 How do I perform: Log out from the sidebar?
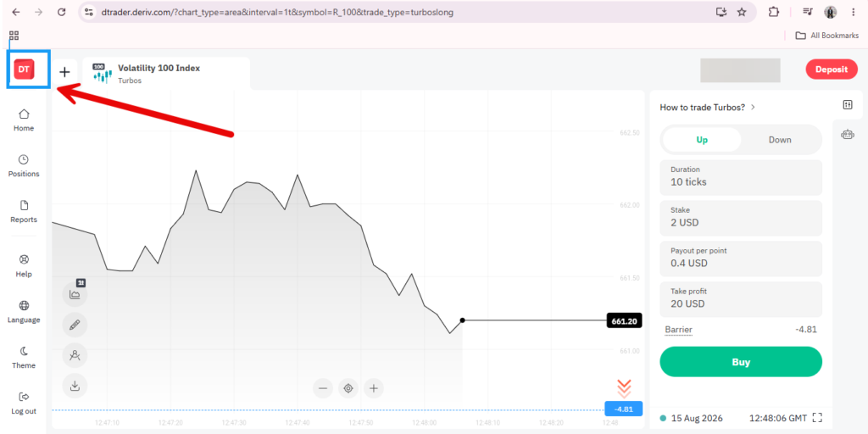click(24, 403)
